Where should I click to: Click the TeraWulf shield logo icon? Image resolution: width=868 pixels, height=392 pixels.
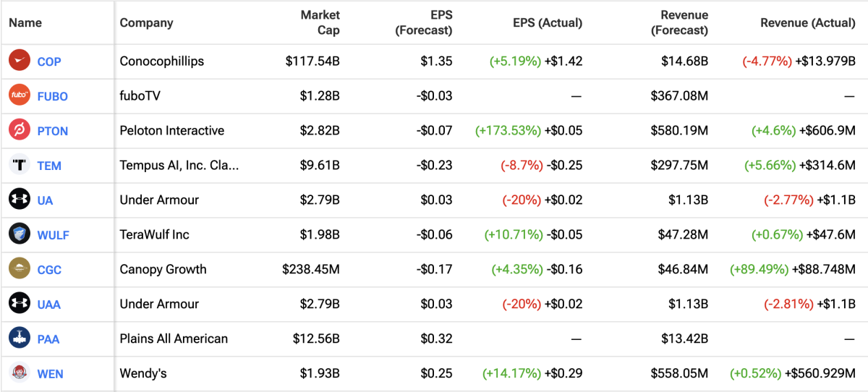point(19,234)
